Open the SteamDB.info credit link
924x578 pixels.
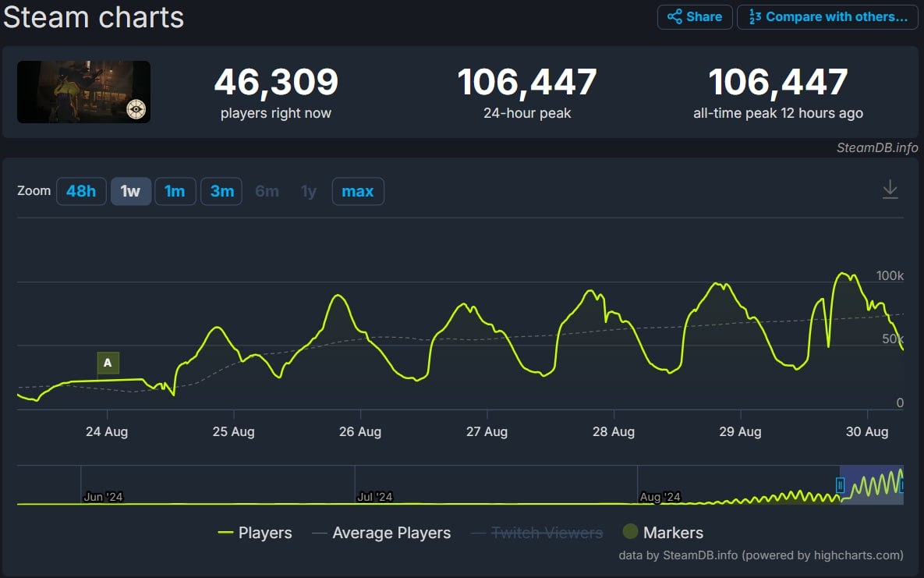point(877,147)
